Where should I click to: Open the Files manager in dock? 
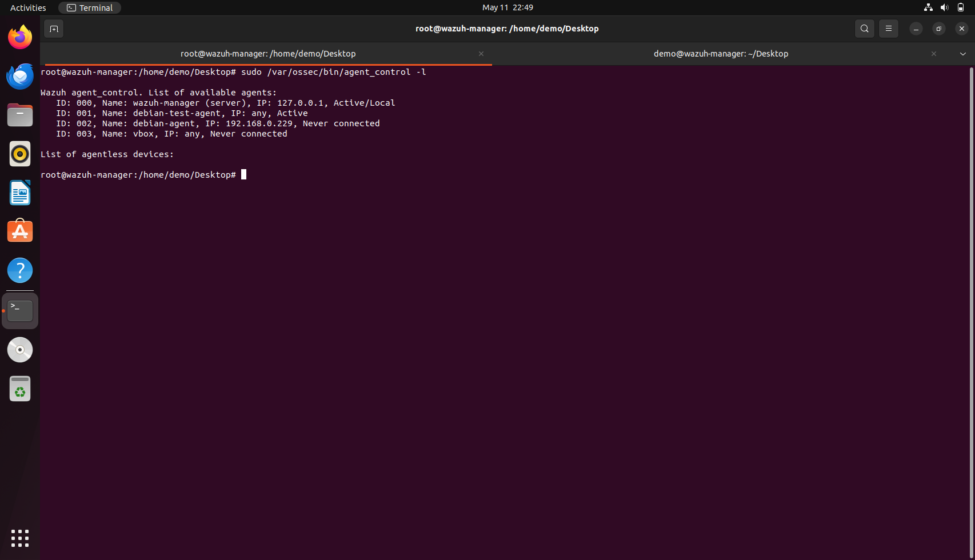click(20, 115)
